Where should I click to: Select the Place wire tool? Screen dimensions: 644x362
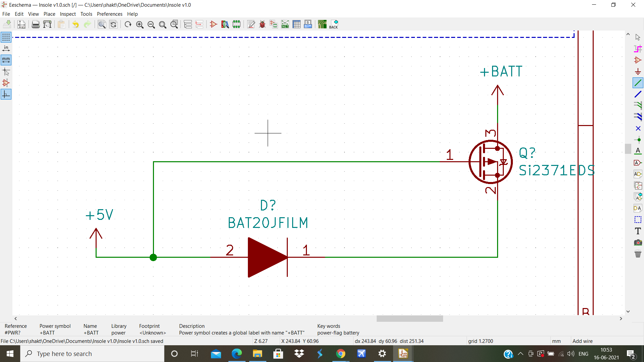point(638,83)
